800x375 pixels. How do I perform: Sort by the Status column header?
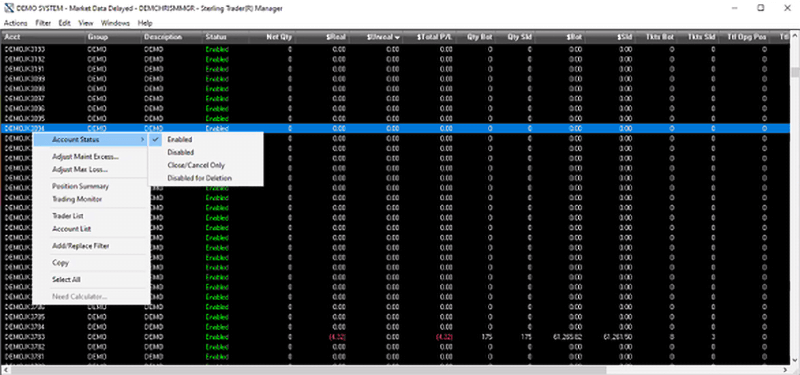coord(225,37)
